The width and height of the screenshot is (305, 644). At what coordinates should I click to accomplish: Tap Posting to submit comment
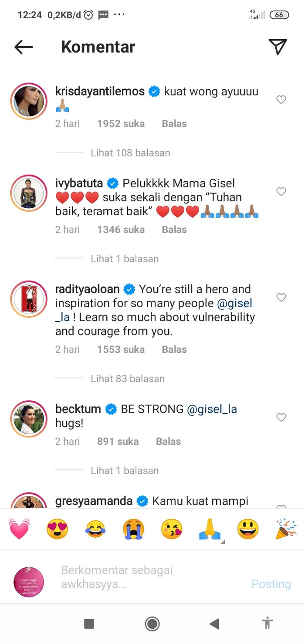pyautogui.click(x=271, y=584)
